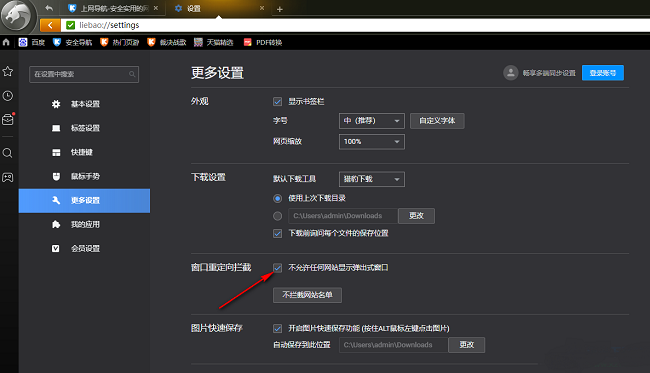Image resolution: width=650 pixels, height=373 pixels.
Task: Click the 畅享多端同步设置 text
Action: coord(549,73)
